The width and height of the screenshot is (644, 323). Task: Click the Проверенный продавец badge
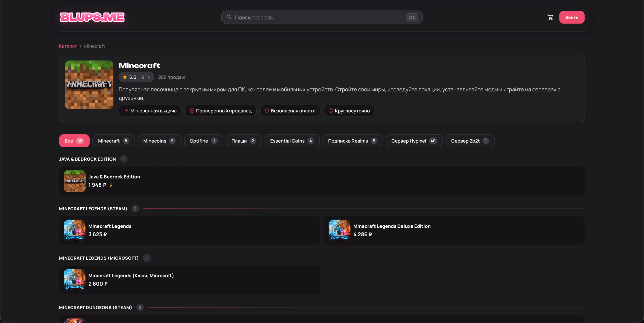pyautogui.click(x=220, y=111)
